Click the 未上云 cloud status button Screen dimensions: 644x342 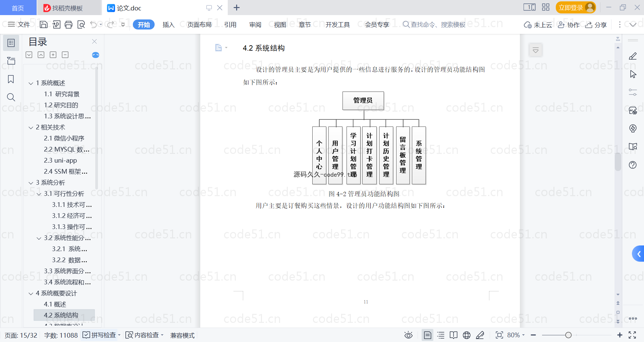pyautogui.click(x=538, y=24)
